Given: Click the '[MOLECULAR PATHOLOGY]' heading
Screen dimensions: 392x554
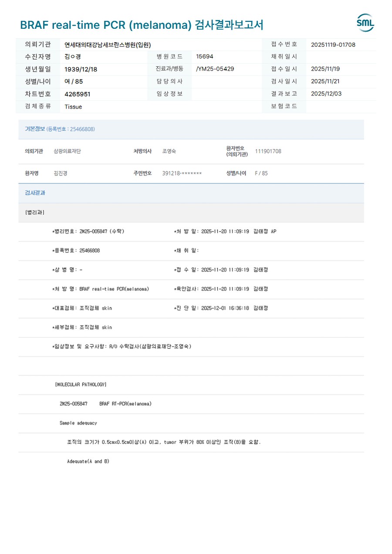Looking at the screenshot, I should (81, 385).
